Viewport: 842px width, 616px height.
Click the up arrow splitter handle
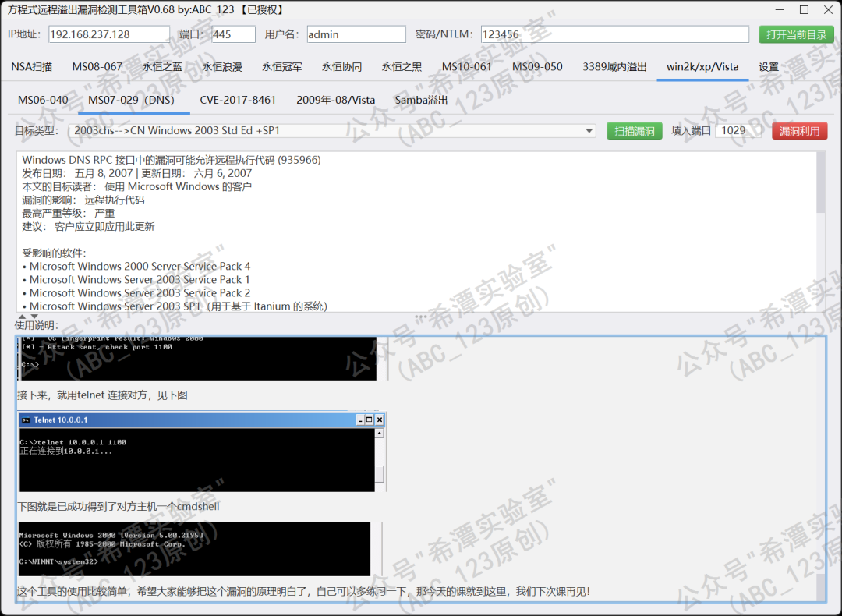22,317
